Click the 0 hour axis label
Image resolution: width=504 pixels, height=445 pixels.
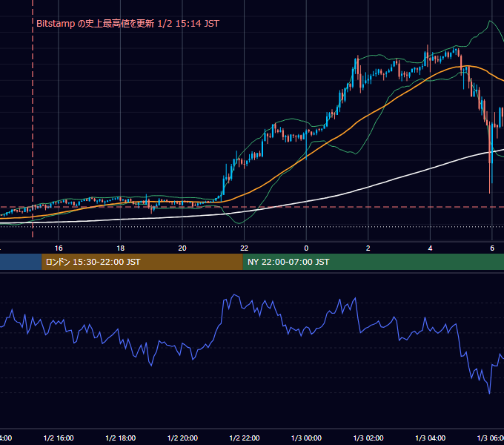point(306,248)
